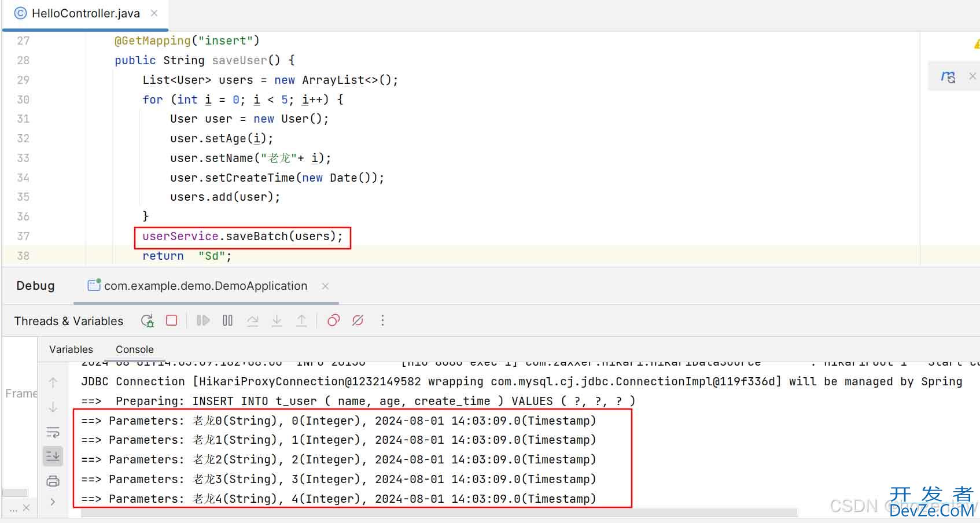Click the JDBC Connection console line
980x523 pixels.
coord(521,381)
